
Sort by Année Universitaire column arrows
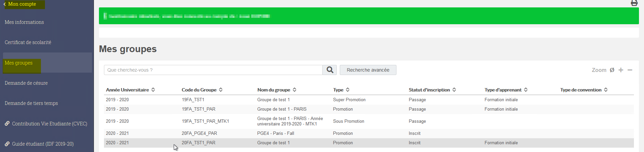click(153, 90)
